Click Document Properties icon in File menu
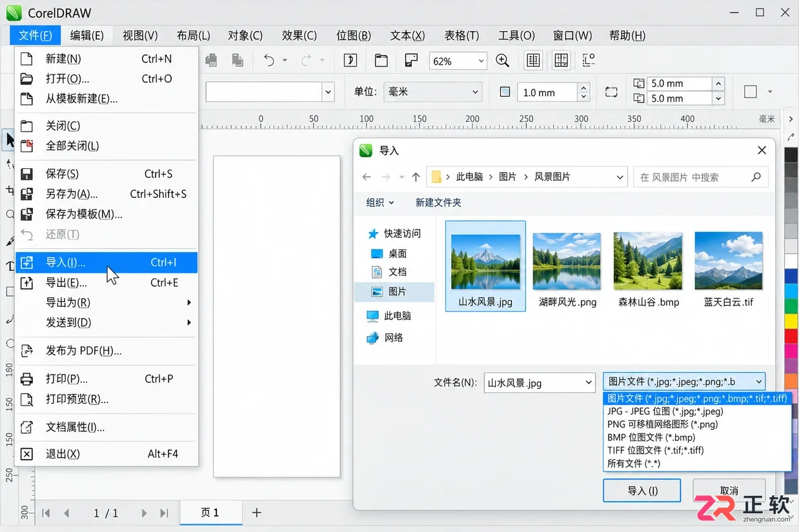The height and width of the screenshot is (532, 799). pyautogui.click(x=26, y=427)
